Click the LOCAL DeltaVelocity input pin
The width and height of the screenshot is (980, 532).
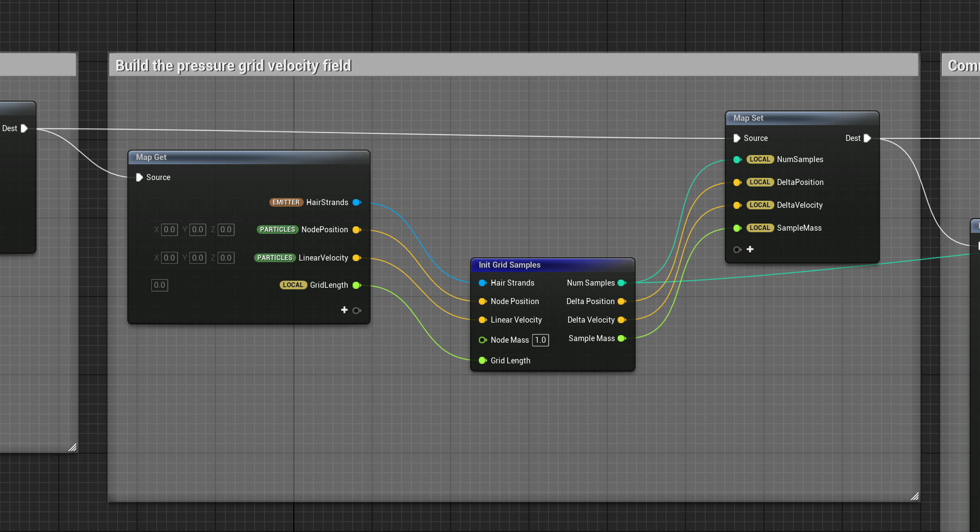coord(737,205)
